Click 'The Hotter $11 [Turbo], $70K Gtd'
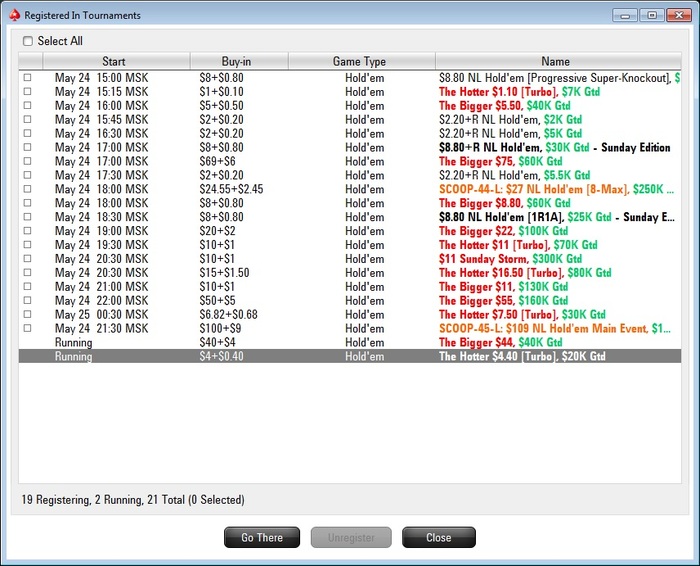 [518, 245]
